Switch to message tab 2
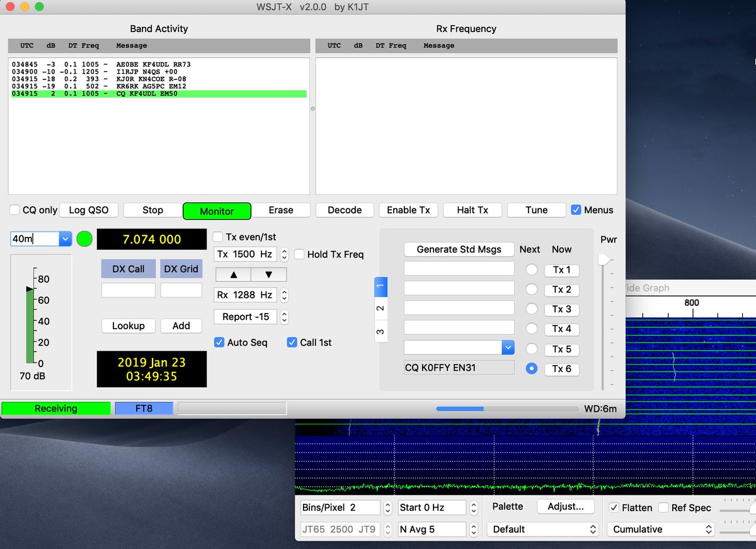This screenshot has width=756, height=549. click(x=381, y=308)
